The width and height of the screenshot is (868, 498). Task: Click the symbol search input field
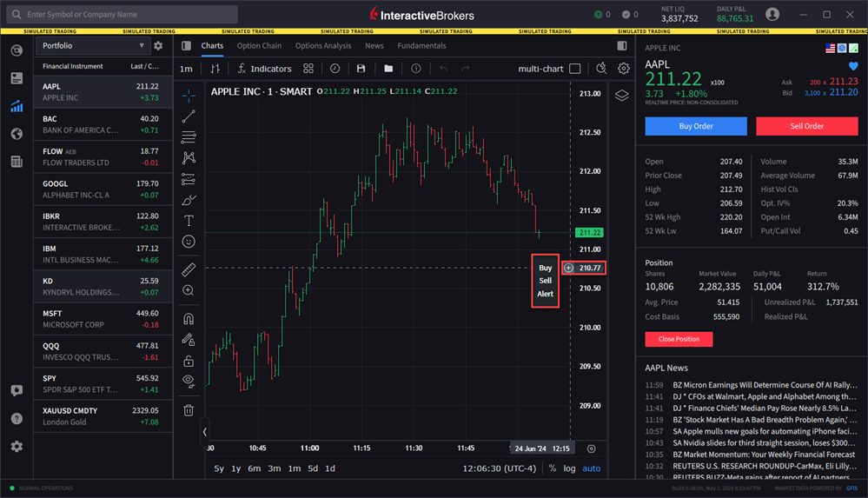123,15
